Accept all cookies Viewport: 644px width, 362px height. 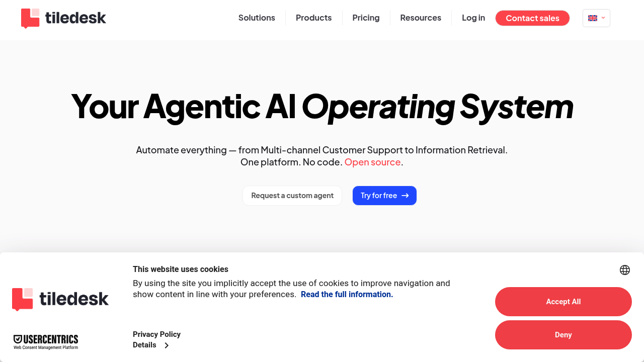[x=563, y=302]
